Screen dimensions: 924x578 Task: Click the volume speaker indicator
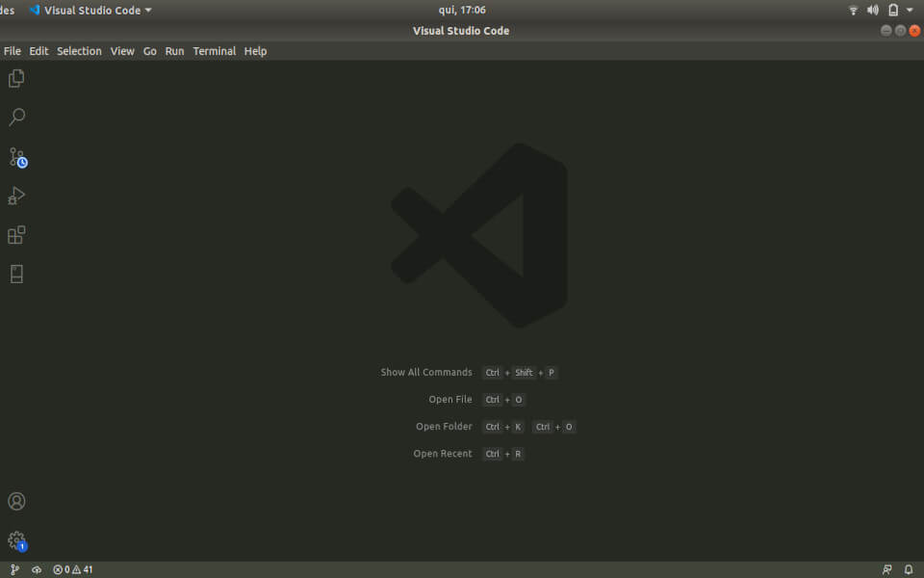873,10
